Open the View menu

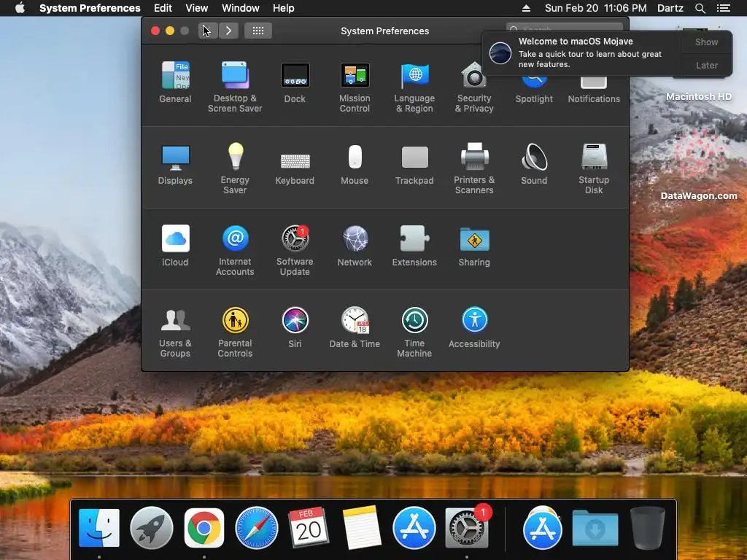point(197,8)
